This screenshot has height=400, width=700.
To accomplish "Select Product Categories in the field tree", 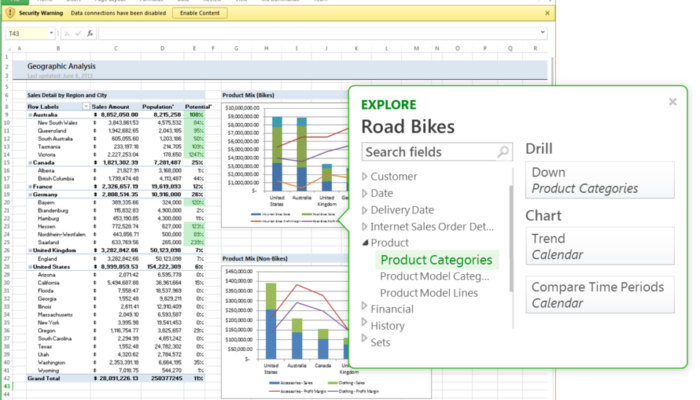I will coord(436,260).
